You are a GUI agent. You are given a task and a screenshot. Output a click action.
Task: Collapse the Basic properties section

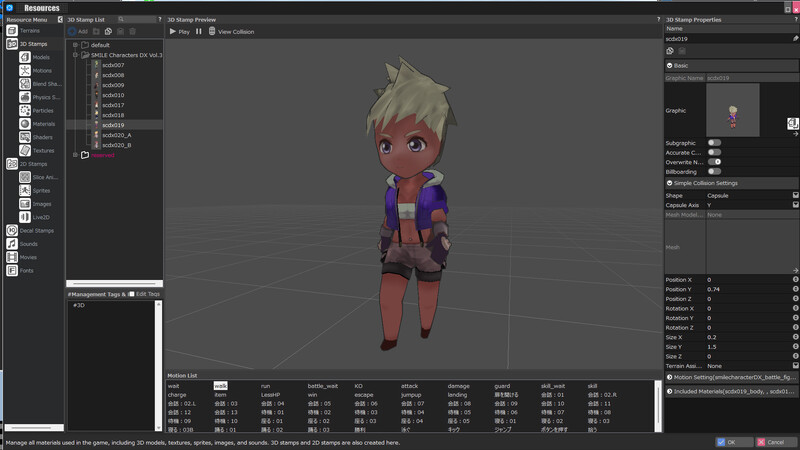669,65
